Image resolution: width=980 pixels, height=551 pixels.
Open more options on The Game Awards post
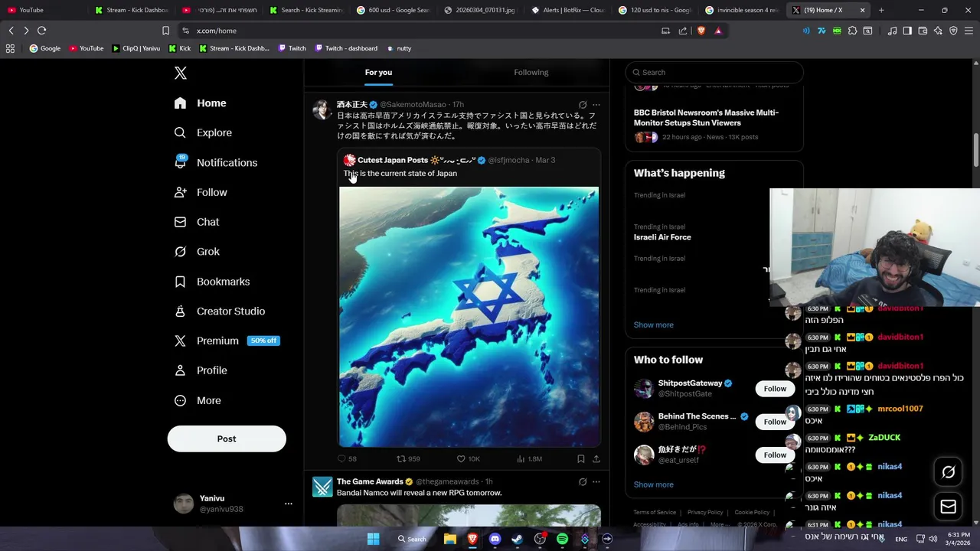click(x=596, y=481)
